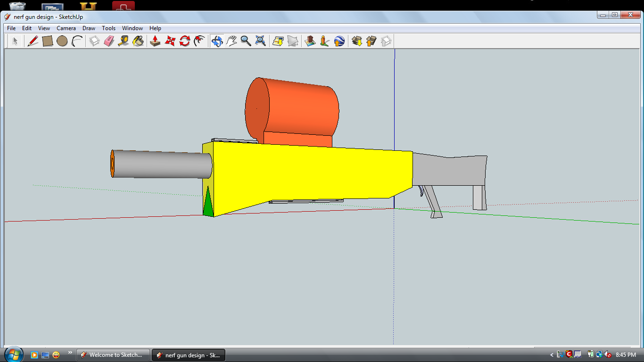The image size is (644, 362).
Task: Click the Get Current View icon
Action: [x=278, y=41]
